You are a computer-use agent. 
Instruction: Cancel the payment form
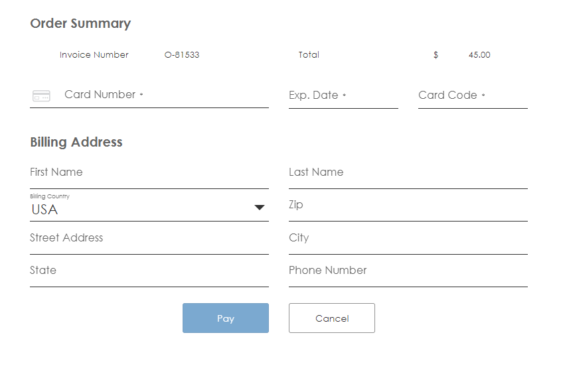pyautogui.click(x=332, y=318)
